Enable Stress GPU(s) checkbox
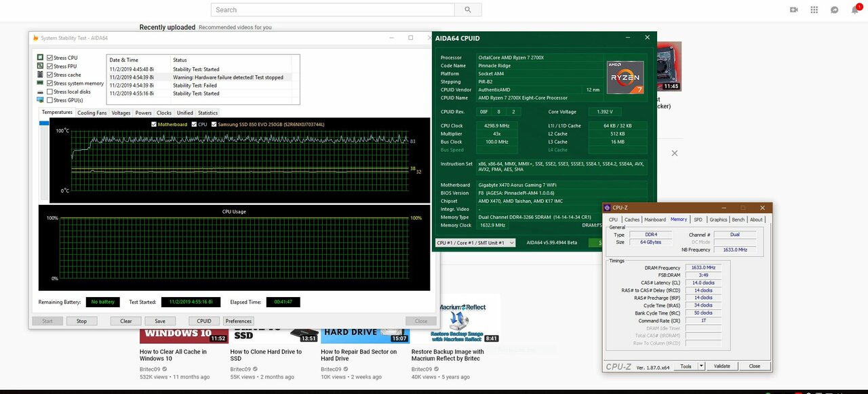 [x=50, y=100]
